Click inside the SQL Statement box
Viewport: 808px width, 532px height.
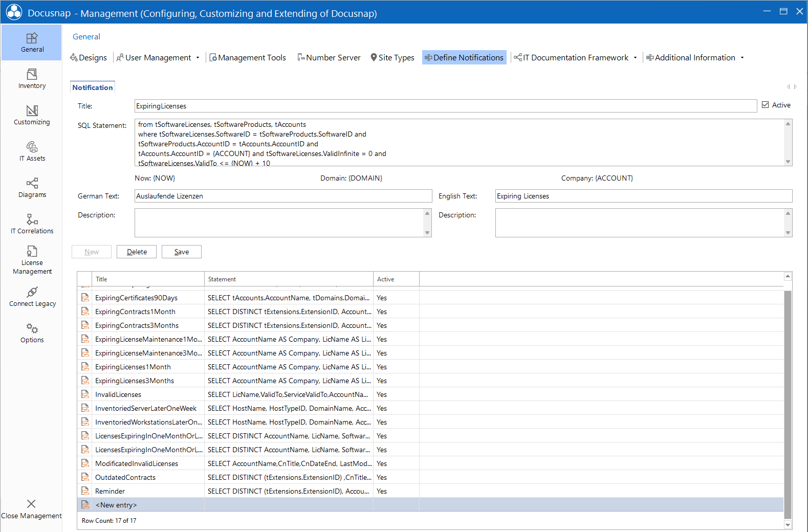click(x=459, y=143)
